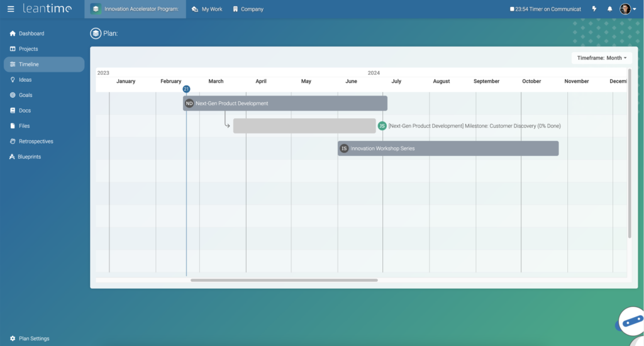Open Dashboard in the sidebar

(x=44, y=33)
